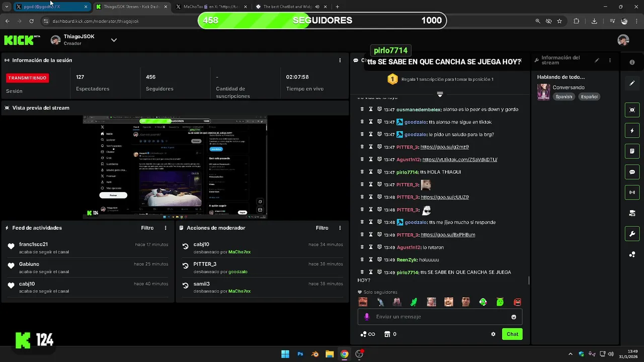Click username ReenZyk in chat
Image resolution: width=644 pixels, height=362 pixels.
[x=408, y=260]
